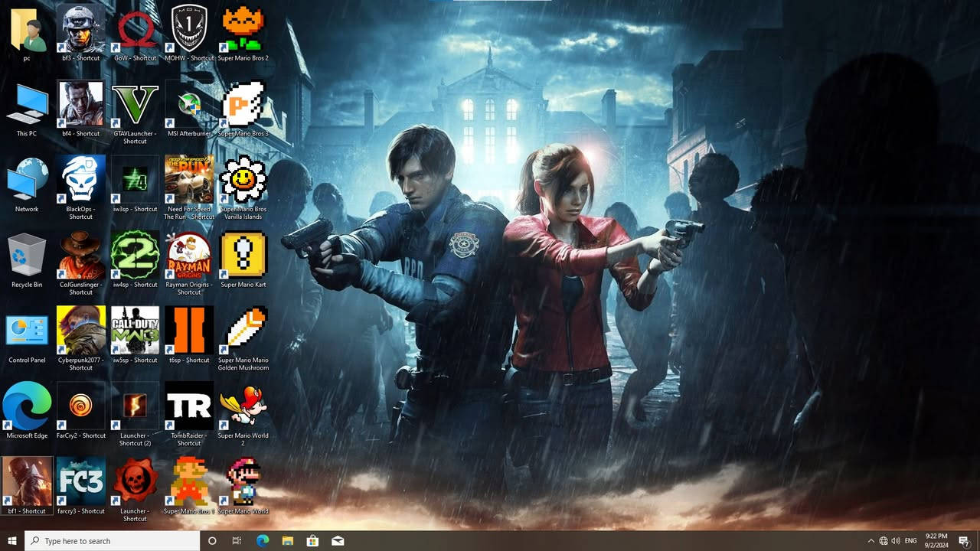Select Super Mario Mario Golden Mushroom icon

243,330
